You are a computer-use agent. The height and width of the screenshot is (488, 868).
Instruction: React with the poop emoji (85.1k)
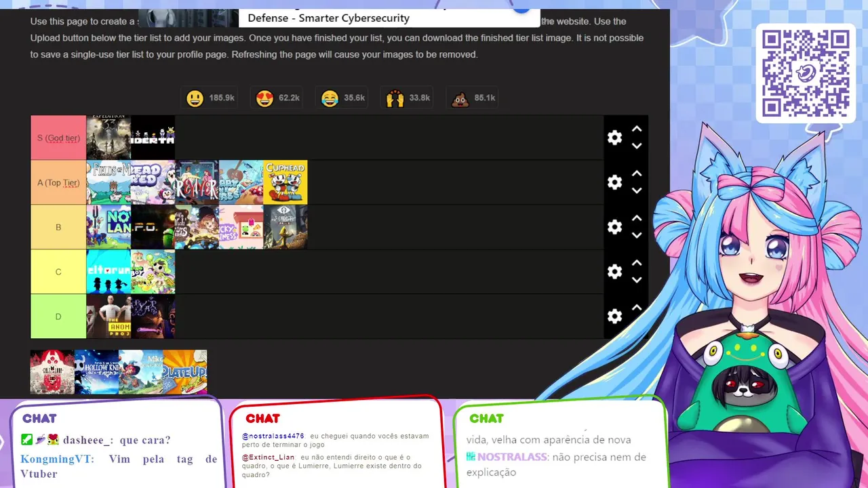pos(460,98)
